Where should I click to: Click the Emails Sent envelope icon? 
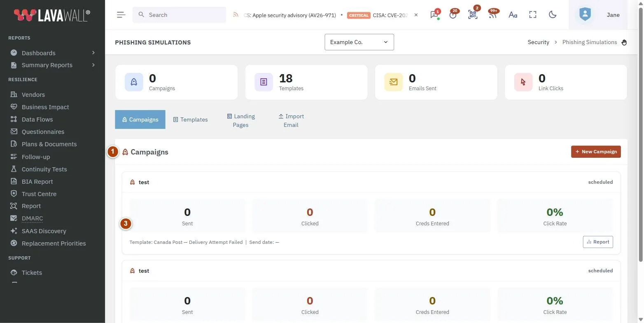393,82
